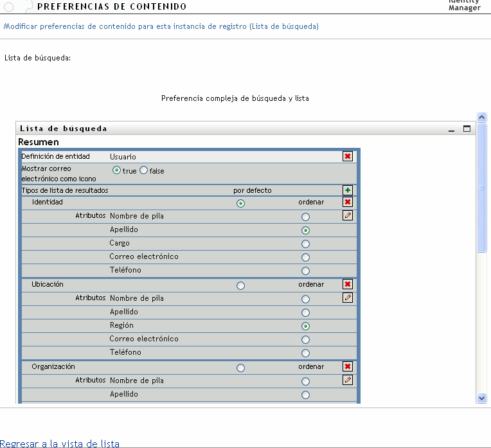Click Modificar preferencias de contenido heading text
This screenshot has height=448, width=491.
161,26
